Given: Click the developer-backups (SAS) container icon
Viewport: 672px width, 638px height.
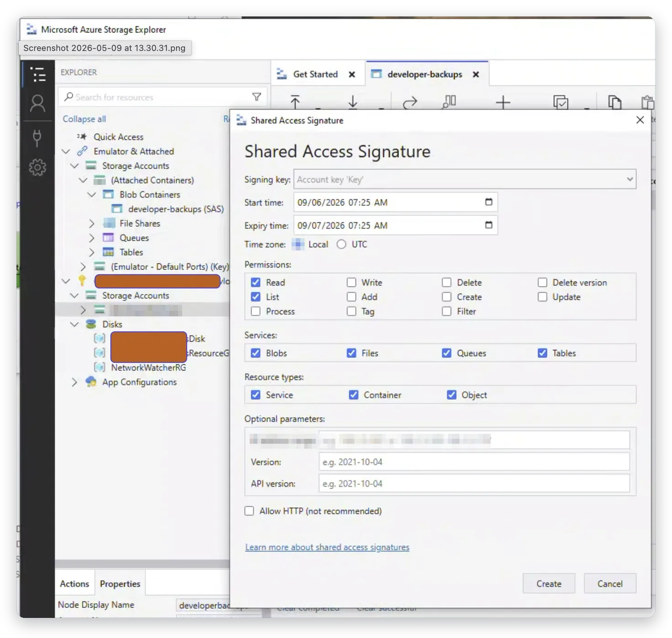Looking at the screenshot, I should pos(117,209).
